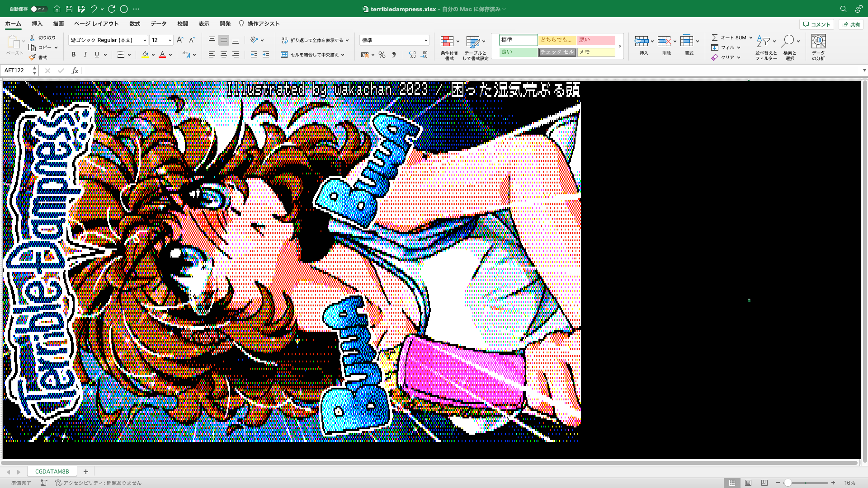Viewport: 868px width, 488px height.
Task: Click the zoom slider handle
Action: (788, 483)
